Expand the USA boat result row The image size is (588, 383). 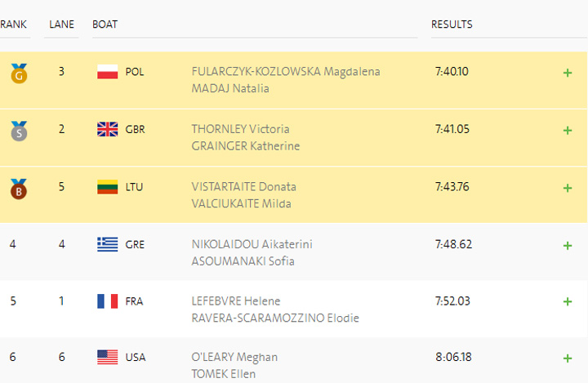click(x=568, y=358)
